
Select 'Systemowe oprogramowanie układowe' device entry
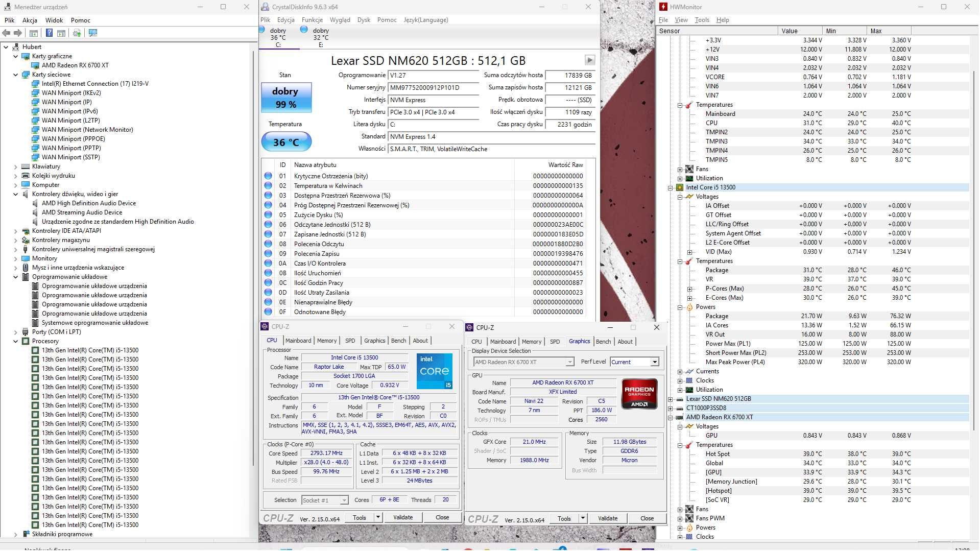point(95,323)
